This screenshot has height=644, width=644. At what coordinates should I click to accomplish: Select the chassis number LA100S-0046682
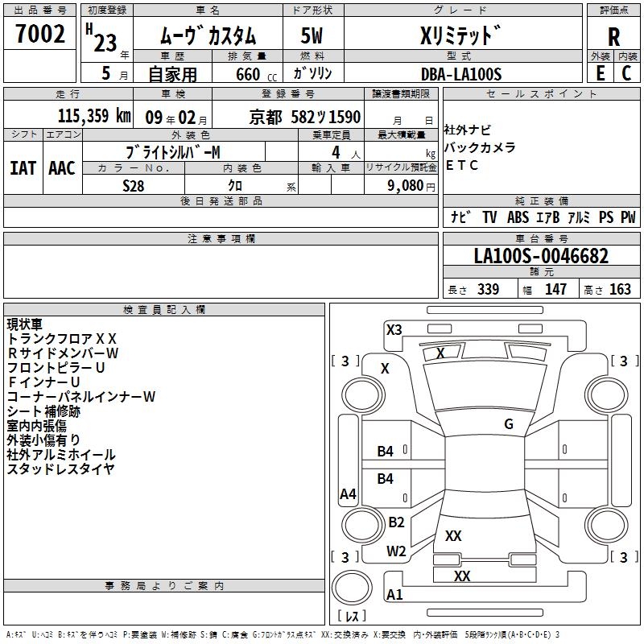pos(541,256)
